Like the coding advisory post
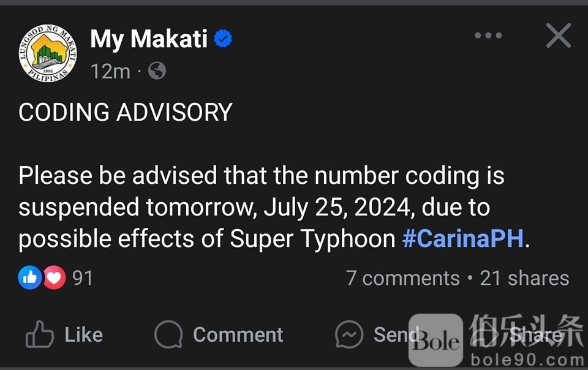Image resolution: width=588 pixels, height=370 pixels. click(64, 334)
